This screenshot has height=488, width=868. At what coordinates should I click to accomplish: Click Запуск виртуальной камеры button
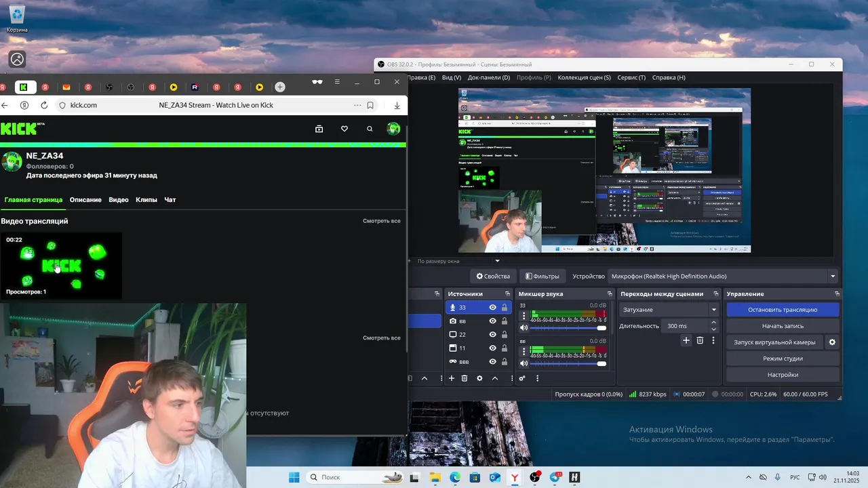point(774,342)
